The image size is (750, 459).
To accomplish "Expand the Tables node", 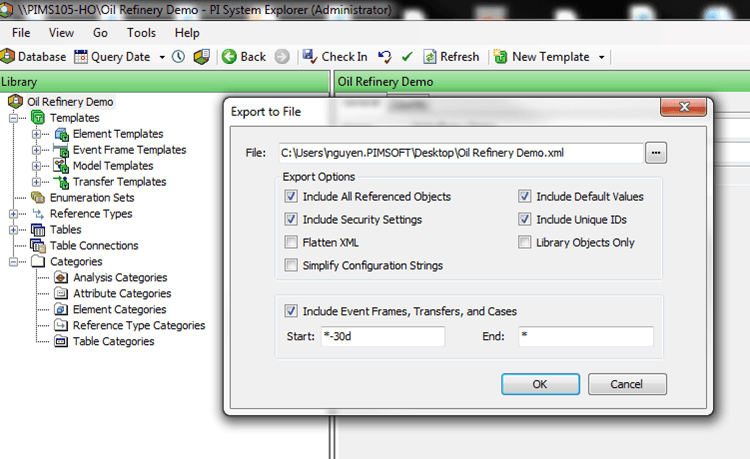I will 13,230.
